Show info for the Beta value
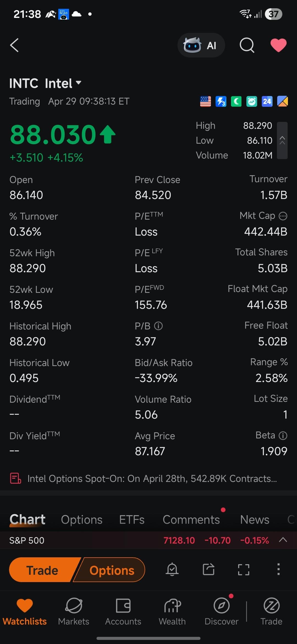 click(283, 435)
